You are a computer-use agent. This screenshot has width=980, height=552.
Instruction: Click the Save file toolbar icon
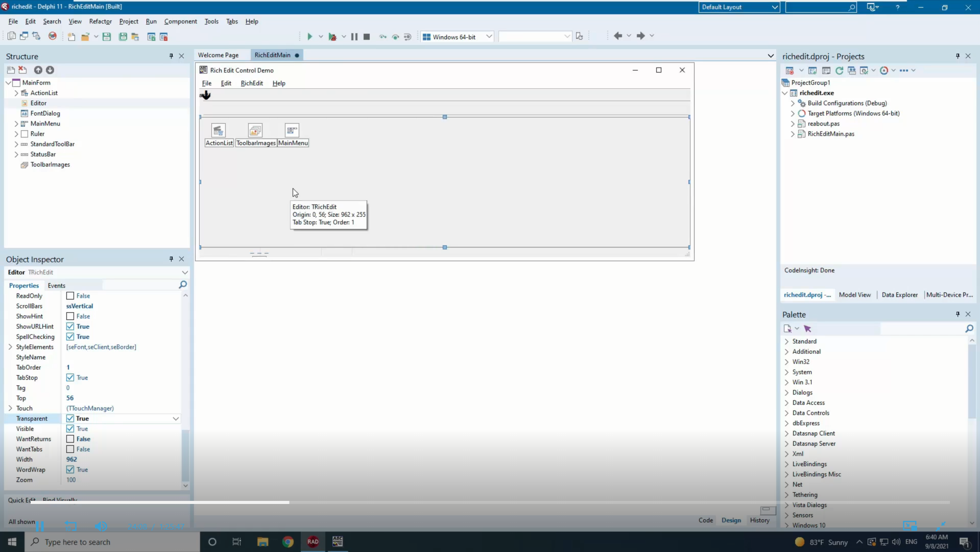(107, 36)
